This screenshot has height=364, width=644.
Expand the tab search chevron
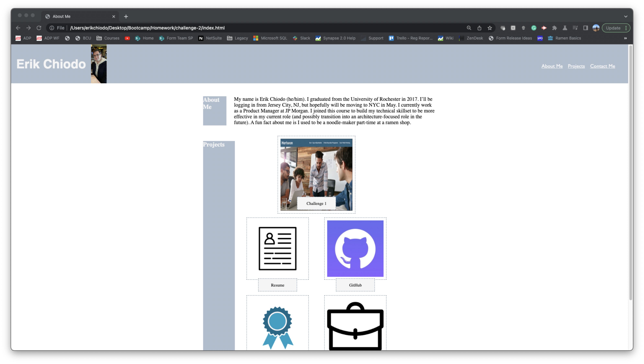tap(626, 17)
